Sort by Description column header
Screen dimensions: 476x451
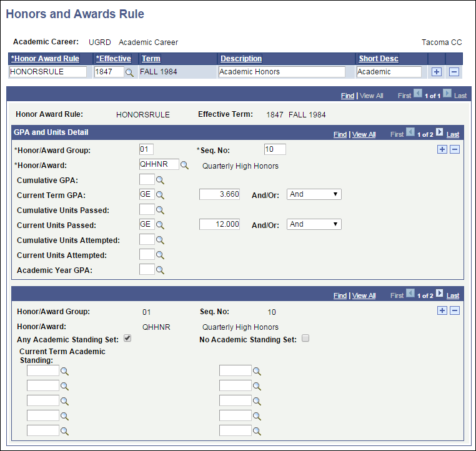[241, 59]
